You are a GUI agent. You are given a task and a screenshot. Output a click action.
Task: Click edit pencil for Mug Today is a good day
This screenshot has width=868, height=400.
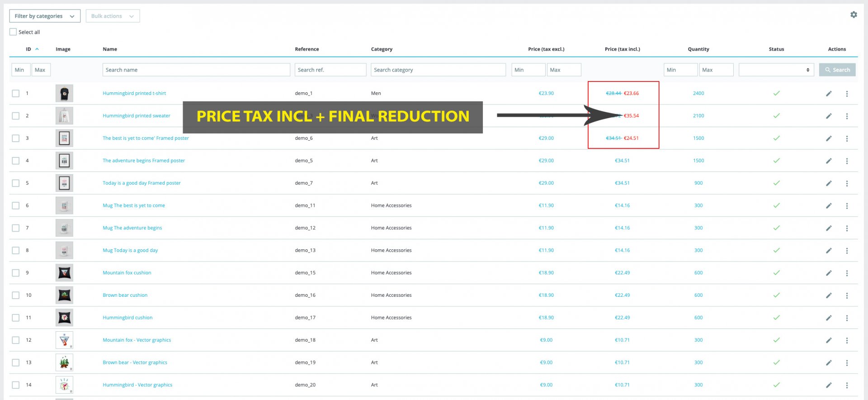click(829, 251)
